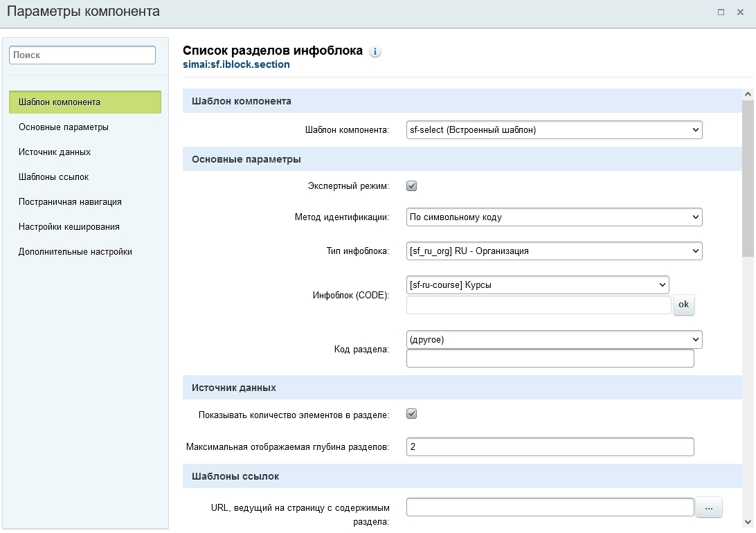Expand the Код раздела dropdown
This screenshot has height=533, width=756.
[x=554, y=339]
